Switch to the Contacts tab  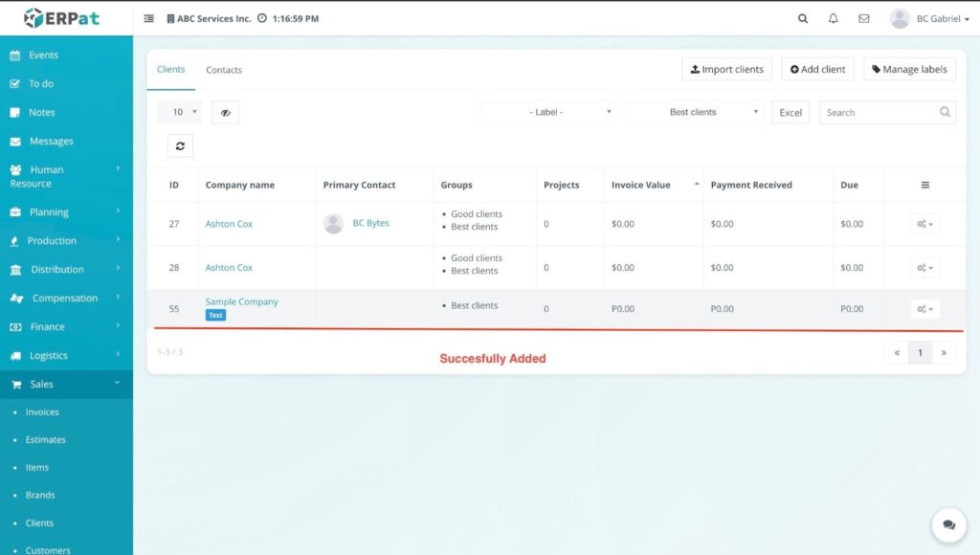pyautogui.click(x=224, y=70)
